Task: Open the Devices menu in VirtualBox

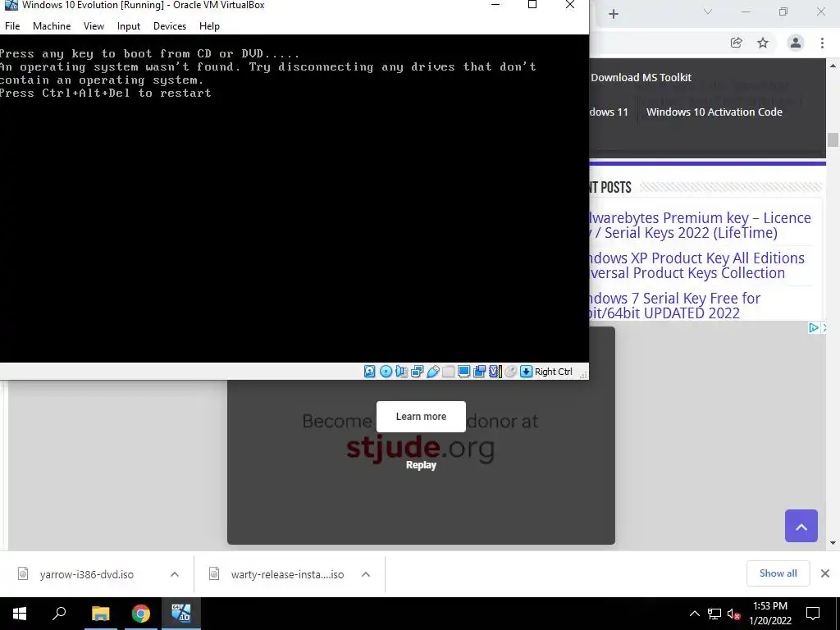Action: tap(170, 25)
